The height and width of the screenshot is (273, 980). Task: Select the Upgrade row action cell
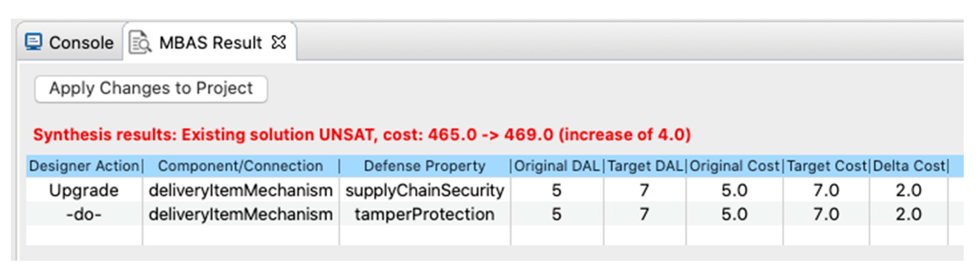point(84,190)
